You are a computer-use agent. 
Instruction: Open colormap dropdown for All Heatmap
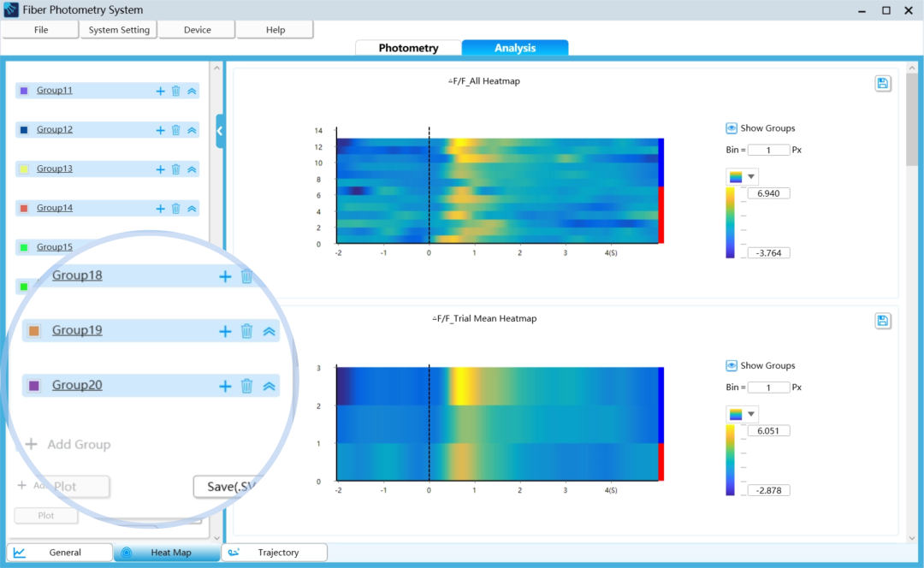coord(742,177)
